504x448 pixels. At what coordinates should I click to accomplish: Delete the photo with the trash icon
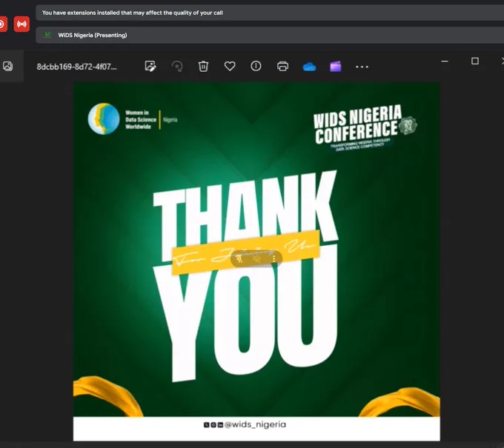point(203,67)
